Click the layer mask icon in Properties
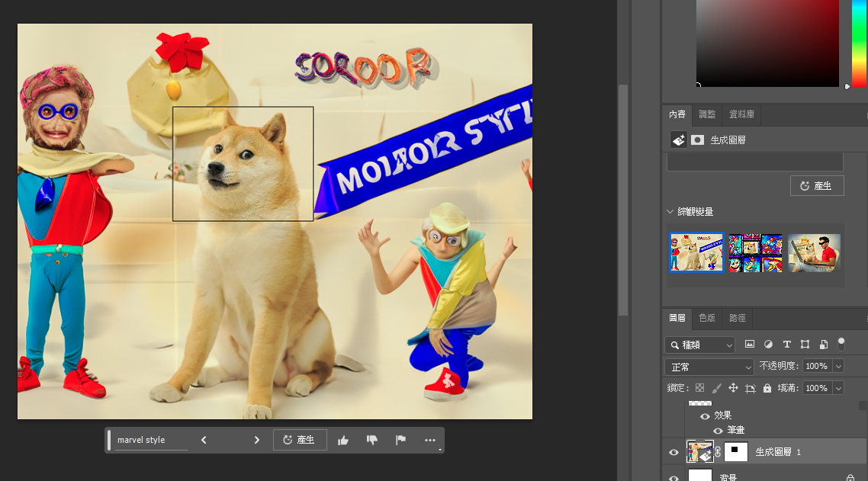Screen dimensions: 868x481 click(697, 140)
